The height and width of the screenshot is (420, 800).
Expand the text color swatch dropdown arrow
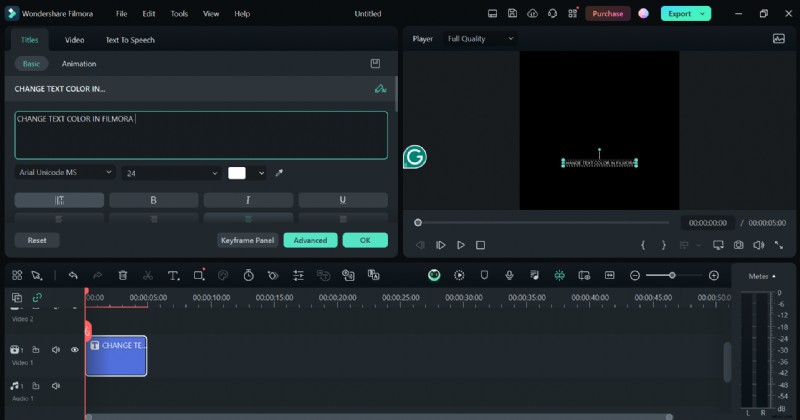click(x=261, y=174)
